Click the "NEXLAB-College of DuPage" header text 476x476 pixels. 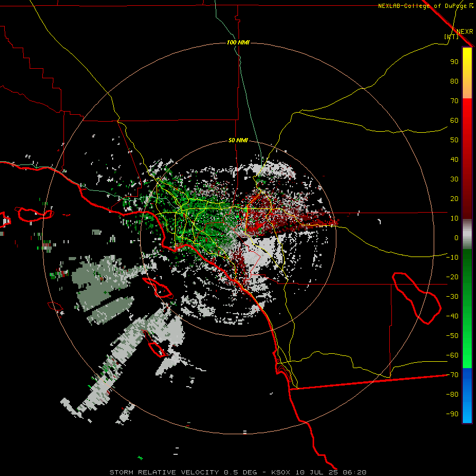point(423,6)
